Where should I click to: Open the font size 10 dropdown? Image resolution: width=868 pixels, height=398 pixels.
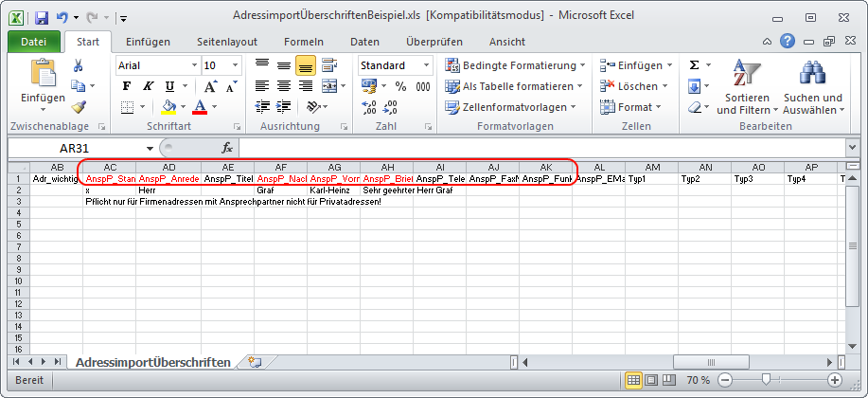click(x=236, y=65)
